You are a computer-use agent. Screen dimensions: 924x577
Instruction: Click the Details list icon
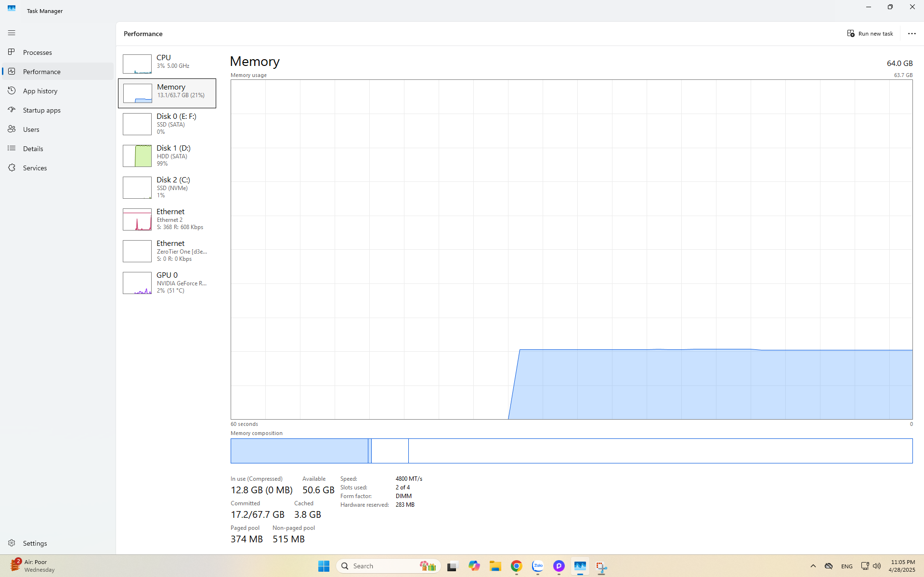coord(12,148)
